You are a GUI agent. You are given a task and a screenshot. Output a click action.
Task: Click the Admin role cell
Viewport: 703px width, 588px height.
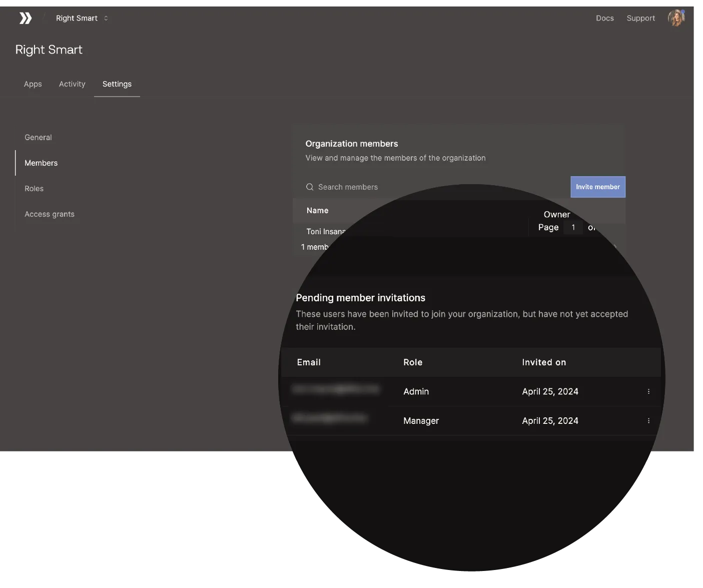pos(416,392)
